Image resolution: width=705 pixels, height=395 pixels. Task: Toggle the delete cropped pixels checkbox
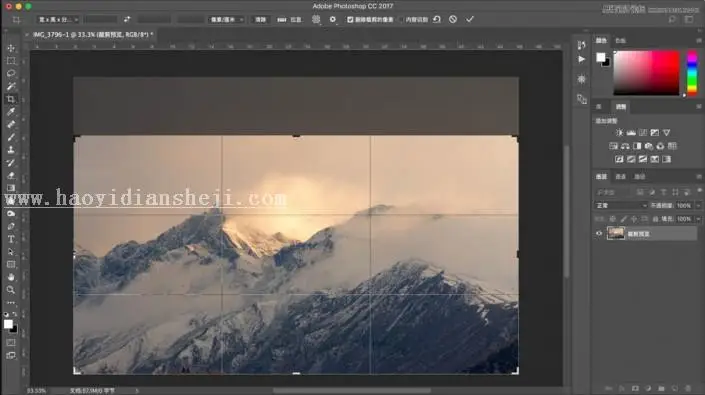point(350,20)
